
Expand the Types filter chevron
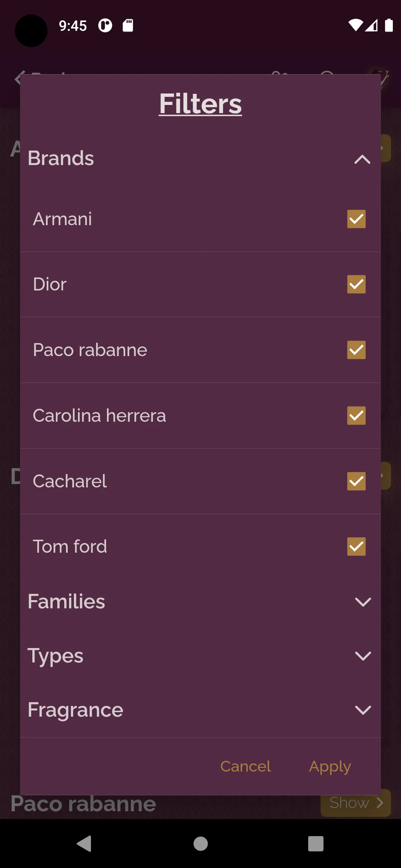tap(363, 656)
